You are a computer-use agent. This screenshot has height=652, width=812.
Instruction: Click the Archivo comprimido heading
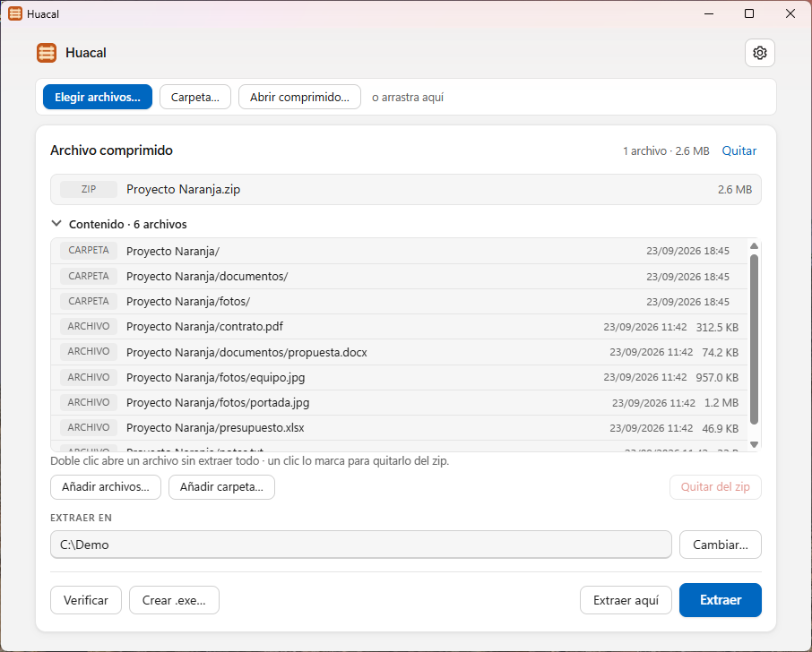point(111,150)
